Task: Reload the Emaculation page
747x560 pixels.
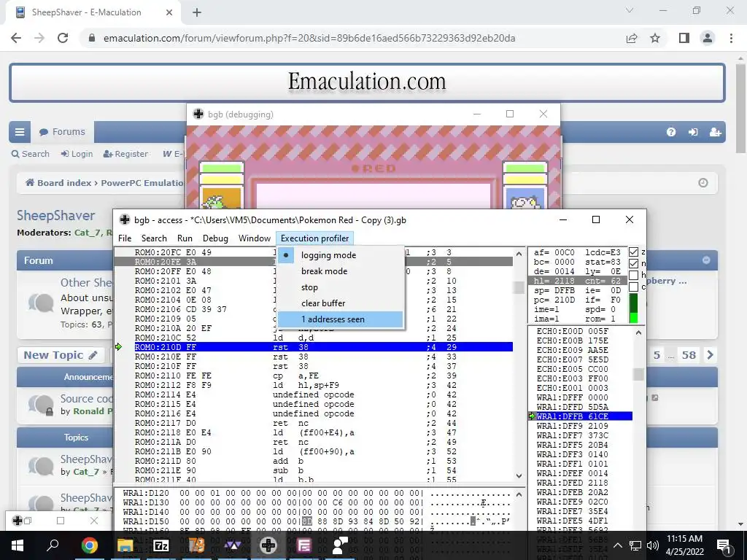Action: [63, 38]
